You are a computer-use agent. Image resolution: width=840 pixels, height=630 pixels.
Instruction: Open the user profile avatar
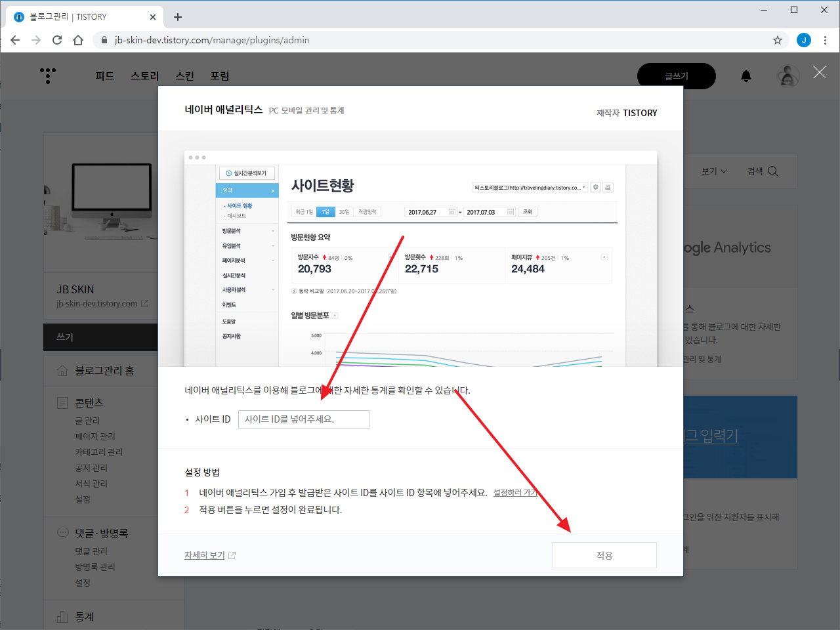pos(788,76)
